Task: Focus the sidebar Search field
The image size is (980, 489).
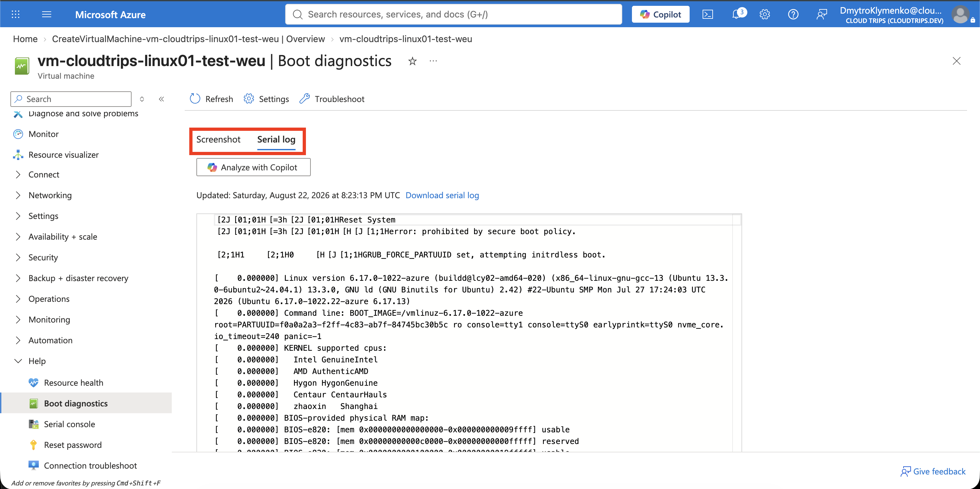Action: click(x=71, y=99)
